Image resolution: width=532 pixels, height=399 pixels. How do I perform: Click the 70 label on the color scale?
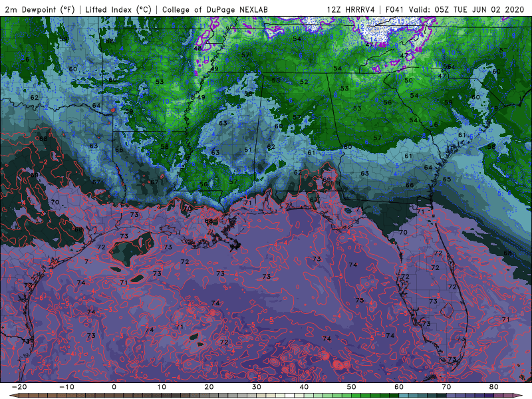(446, 387)
